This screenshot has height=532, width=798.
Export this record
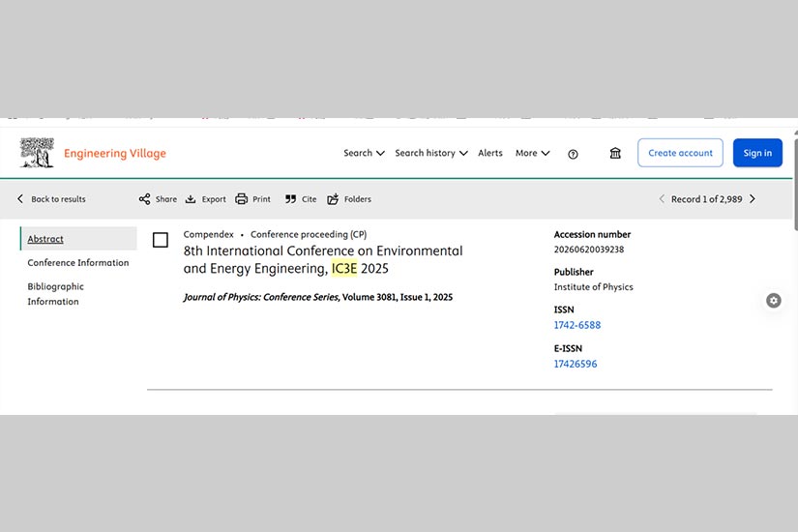(205, 199)
